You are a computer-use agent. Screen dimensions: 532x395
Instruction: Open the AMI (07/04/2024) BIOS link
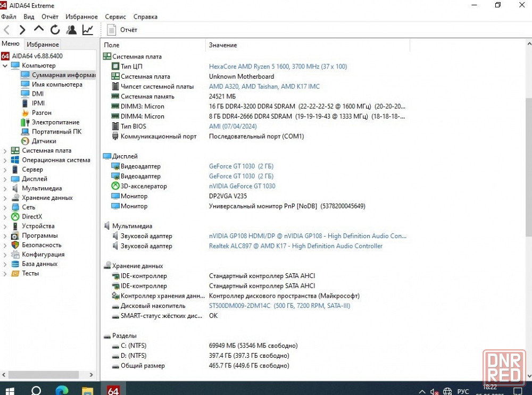pyautogui.click(x=233, y=127)
